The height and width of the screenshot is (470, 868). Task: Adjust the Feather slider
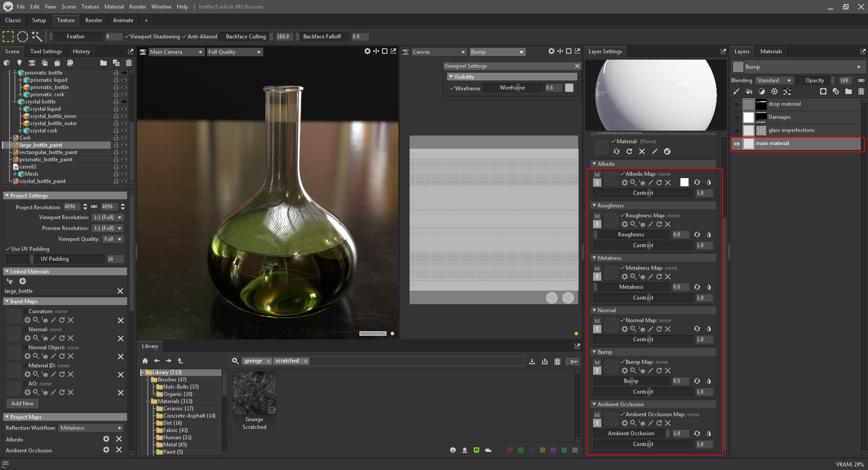point(76,37)
